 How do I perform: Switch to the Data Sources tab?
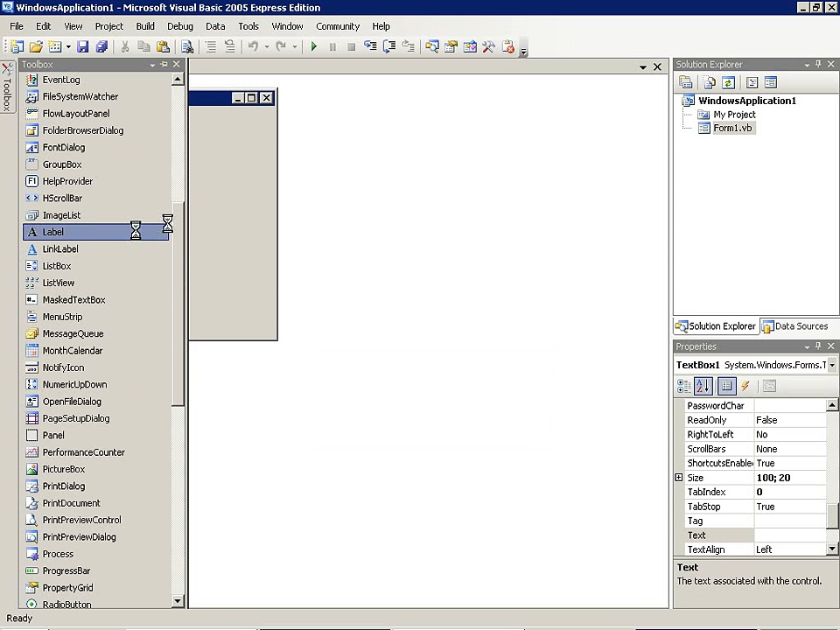click(794, 326)
